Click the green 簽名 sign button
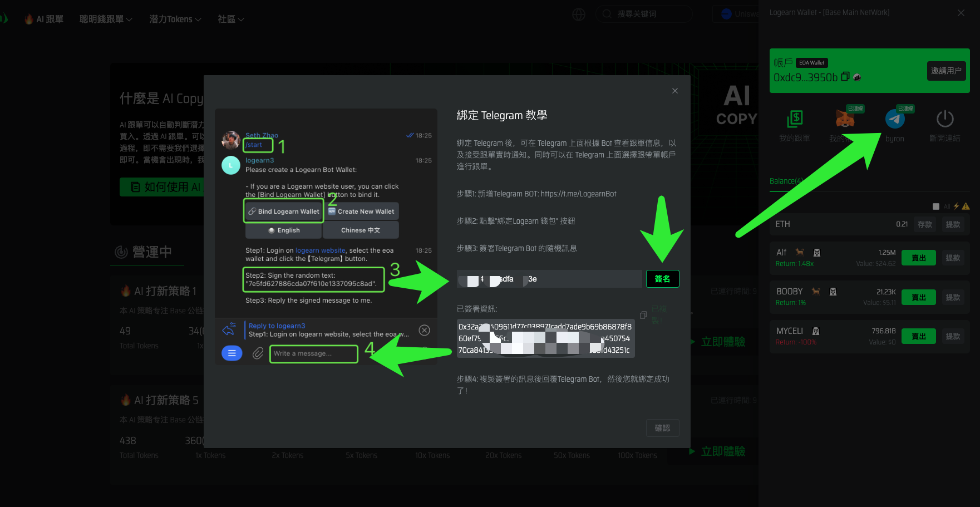This screenshot has height=507, width=980. pyautogui.click(x=662, y=279)
